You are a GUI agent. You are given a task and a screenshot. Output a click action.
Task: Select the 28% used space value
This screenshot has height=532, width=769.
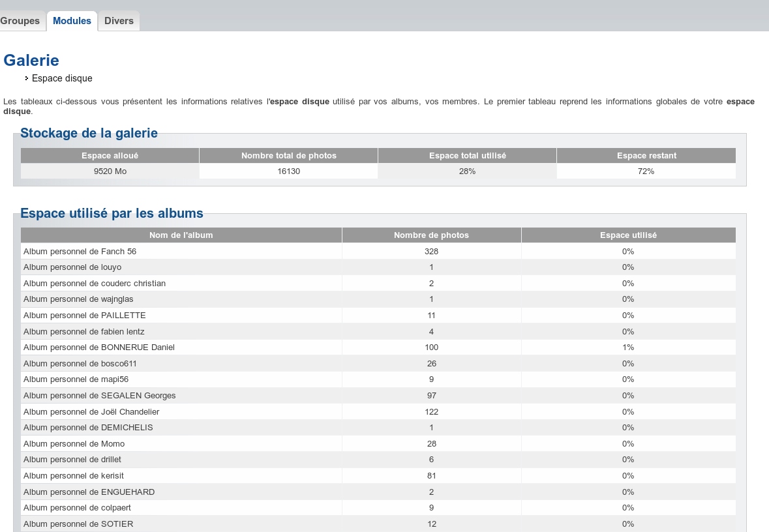pyautogui.click(x=468, y=171)
